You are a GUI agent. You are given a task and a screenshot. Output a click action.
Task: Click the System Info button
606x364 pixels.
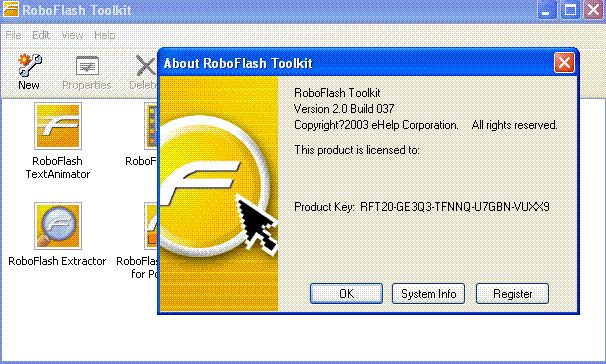(x=428, y=294)
